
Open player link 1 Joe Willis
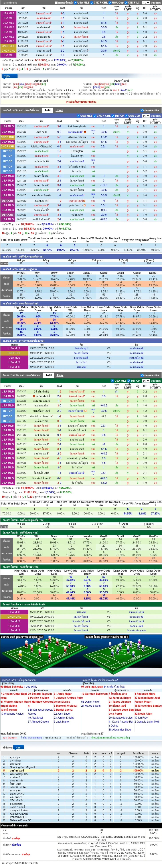(x=31, y=687)
